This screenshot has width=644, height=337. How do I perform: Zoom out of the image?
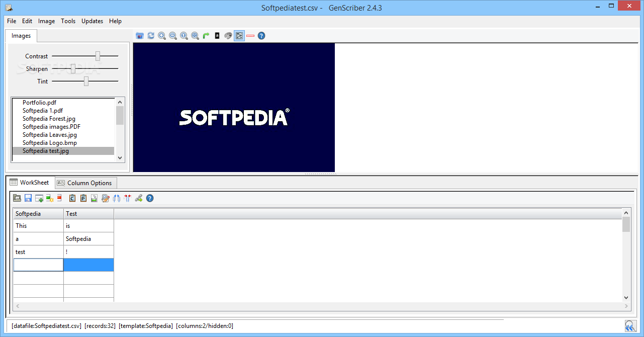coord(173,36)
